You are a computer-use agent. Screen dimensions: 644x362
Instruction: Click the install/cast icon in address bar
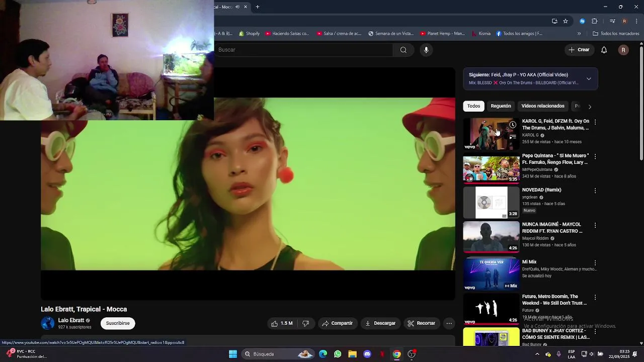point(554,21)
